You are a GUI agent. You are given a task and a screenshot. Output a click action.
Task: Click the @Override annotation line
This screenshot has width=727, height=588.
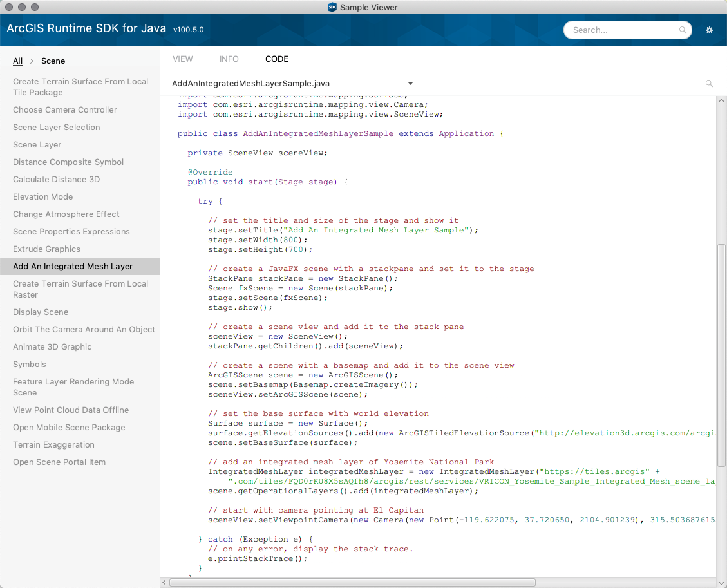tap(210, 172)
